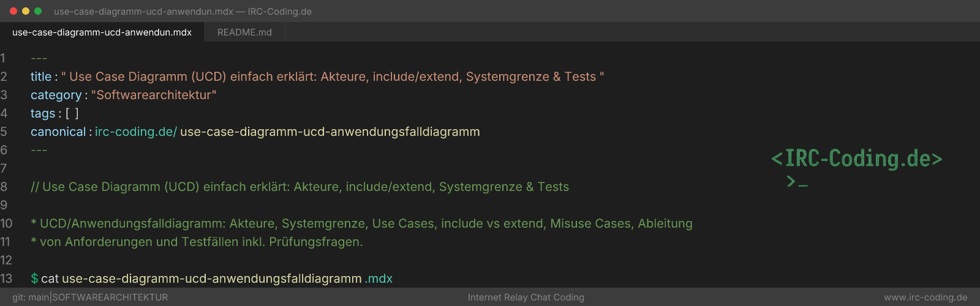Viewport: 980px width, 306px height.
Task: Click the window title in title bar
Action: click(x=183, y=11)
